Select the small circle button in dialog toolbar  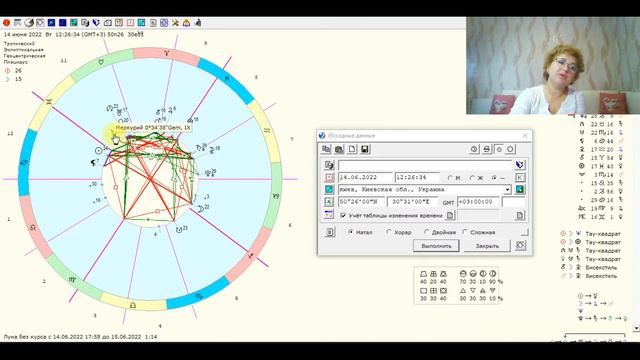[499, 149]
